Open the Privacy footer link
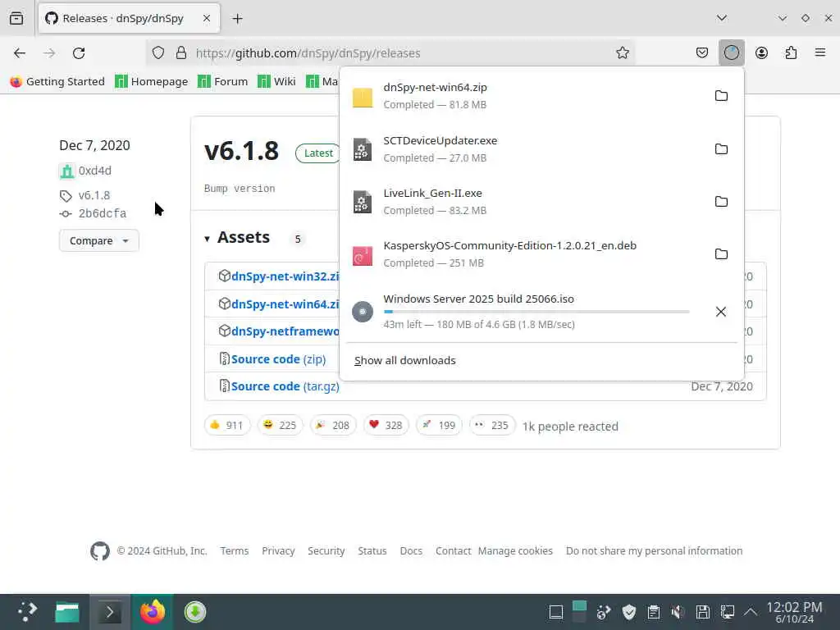 [278, 550]
